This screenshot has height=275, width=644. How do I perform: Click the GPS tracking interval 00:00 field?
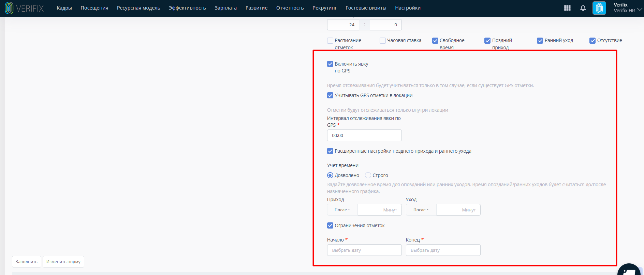pos(364,135)
